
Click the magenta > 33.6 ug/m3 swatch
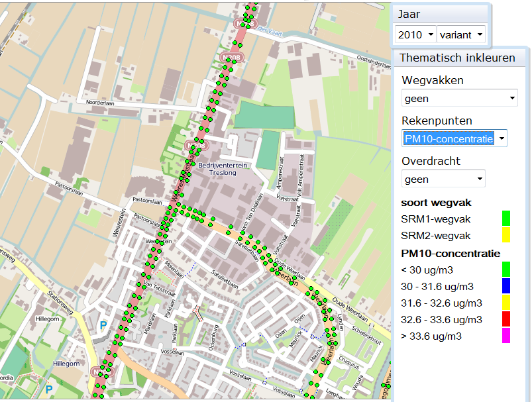click(505, 336)
